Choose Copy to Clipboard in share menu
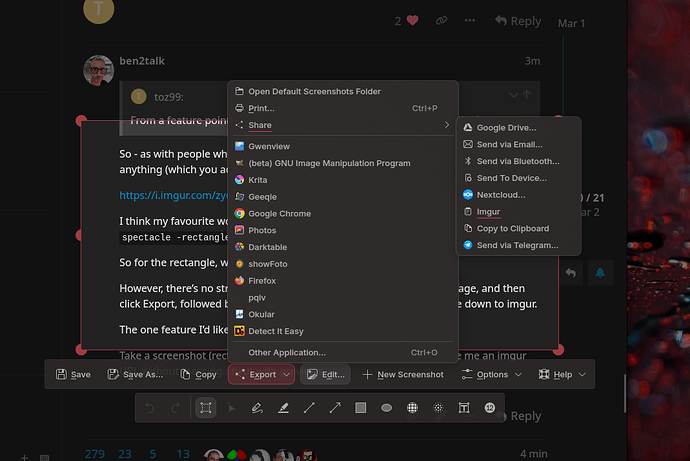690x461 pixels. point(519,229)
